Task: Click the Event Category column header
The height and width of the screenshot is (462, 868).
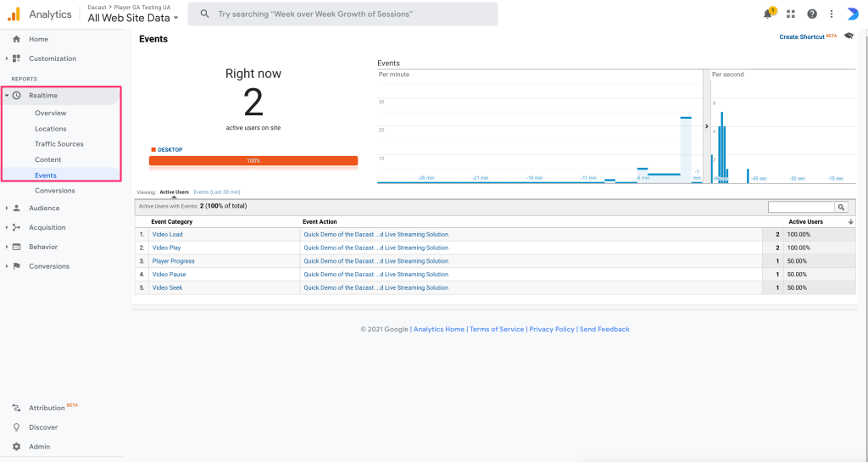Action: coord(171,222)
